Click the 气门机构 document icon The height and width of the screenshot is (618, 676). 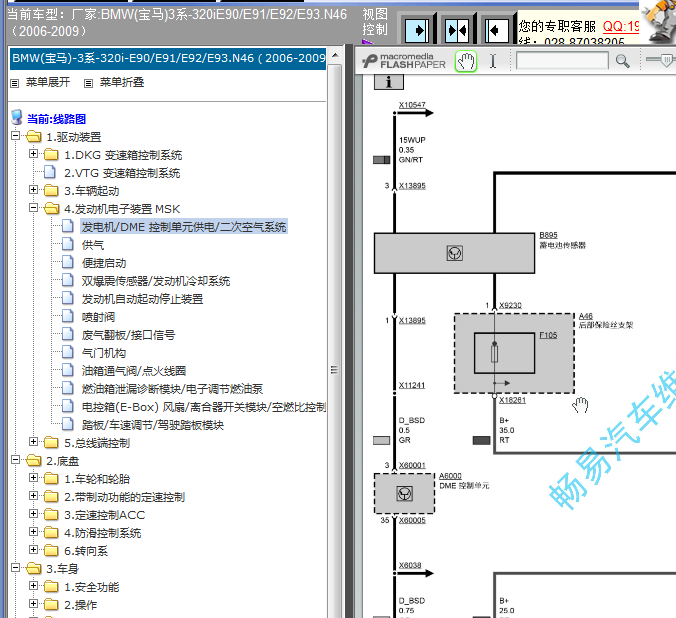click(68, 352)
